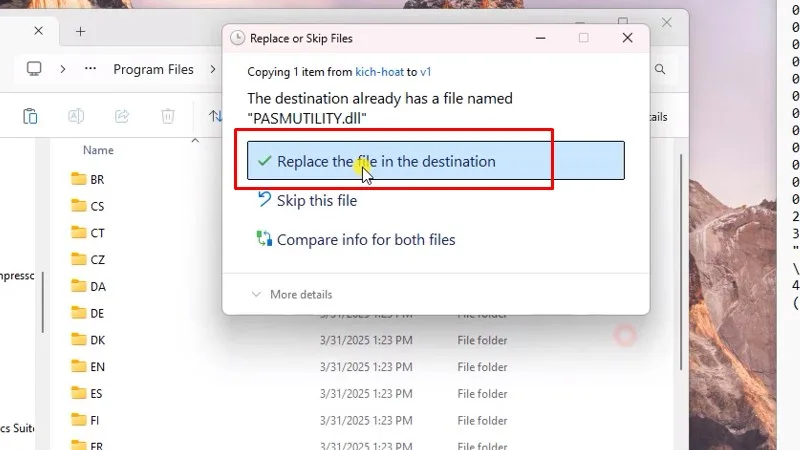Click the rename icon in Explorer toolbar

76,116
